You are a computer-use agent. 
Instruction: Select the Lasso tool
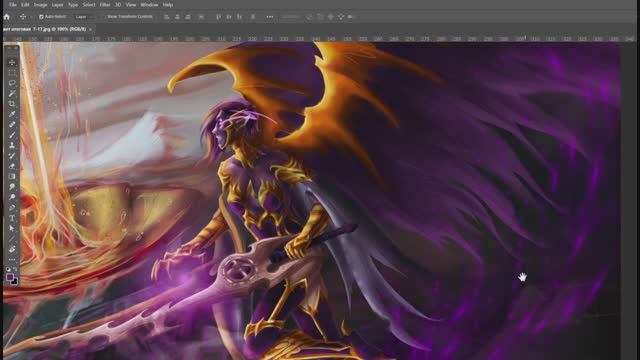[x=12, y=83]
